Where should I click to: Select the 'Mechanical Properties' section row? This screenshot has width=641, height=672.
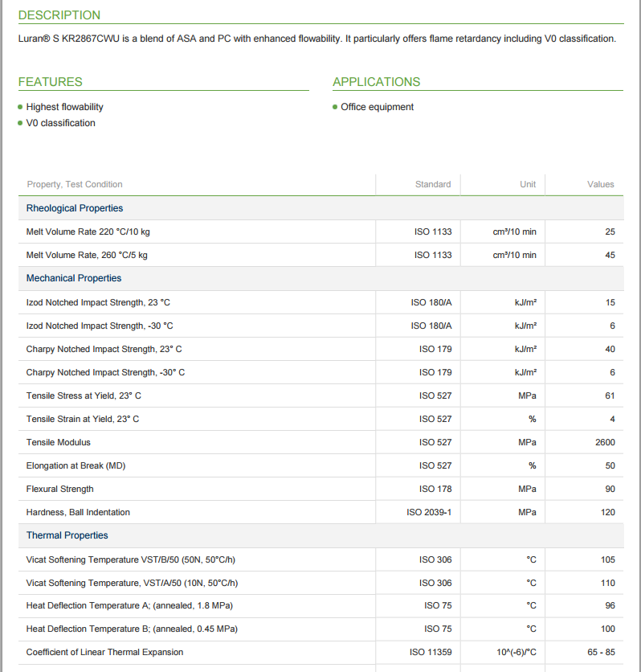point(320,279)
